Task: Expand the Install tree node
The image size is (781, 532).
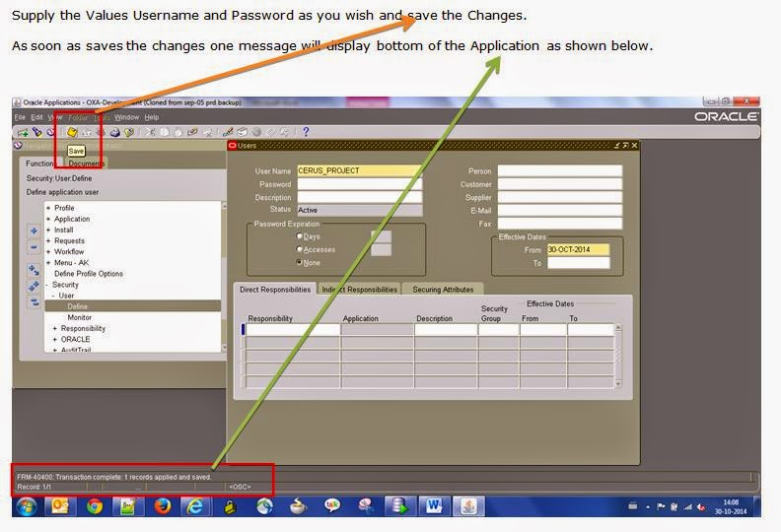Action: pyautogui.click(x=48, y=230)
